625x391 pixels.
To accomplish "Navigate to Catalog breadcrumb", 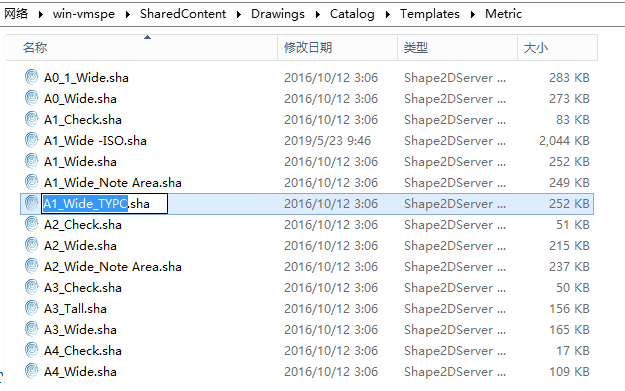I will pyautogui.click(x=352, y=14).
